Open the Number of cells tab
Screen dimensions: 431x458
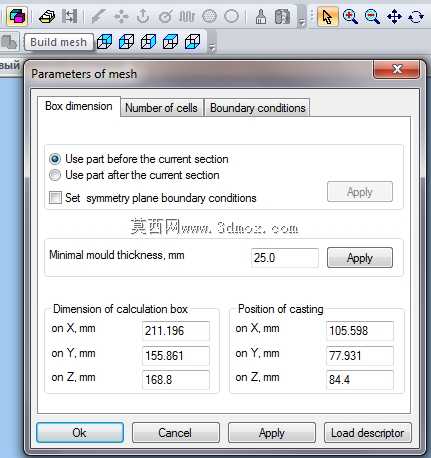(x=161, y=108)
